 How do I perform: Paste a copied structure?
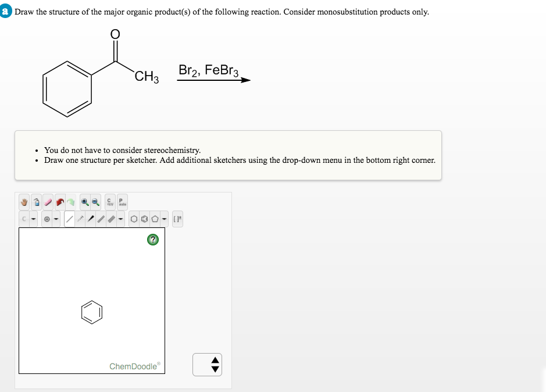[x=122, y=202]
